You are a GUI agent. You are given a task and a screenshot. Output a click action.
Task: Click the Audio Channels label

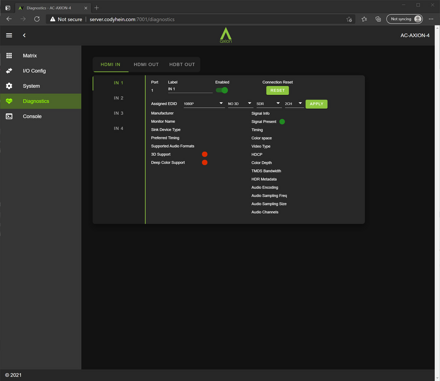[265, 212]
